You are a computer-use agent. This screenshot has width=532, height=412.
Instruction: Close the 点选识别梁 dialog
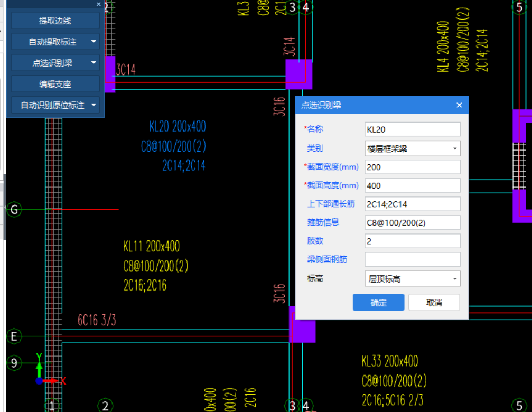pyautogui.click(x=459, y=105)
